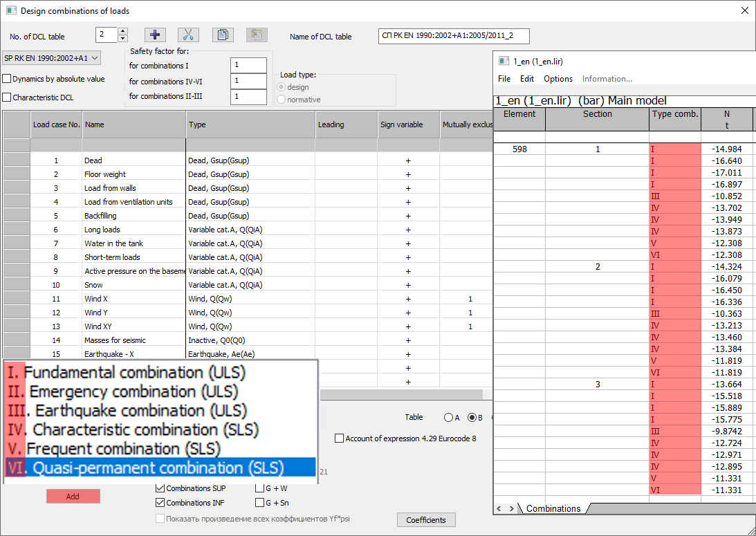Choose Quasi-permanent combination (SLS) from list
This screenshot has width=756, height=536.
[159, 468]
